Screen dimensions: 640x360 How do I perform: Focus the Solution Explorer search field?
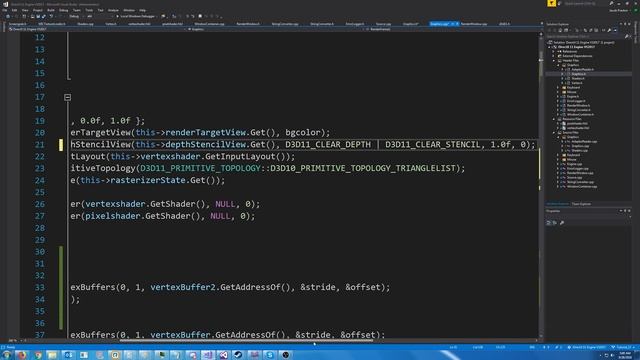click(586, 36)
